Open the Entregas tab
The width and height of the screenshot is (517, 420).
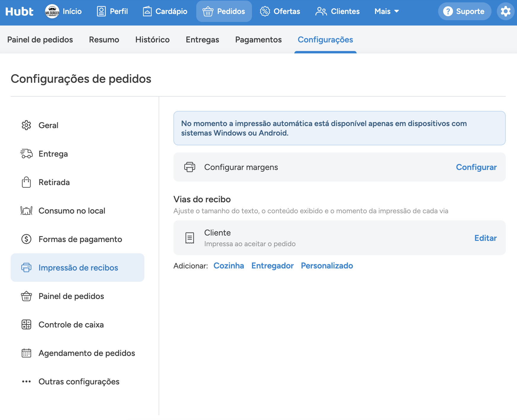point(202,40)
